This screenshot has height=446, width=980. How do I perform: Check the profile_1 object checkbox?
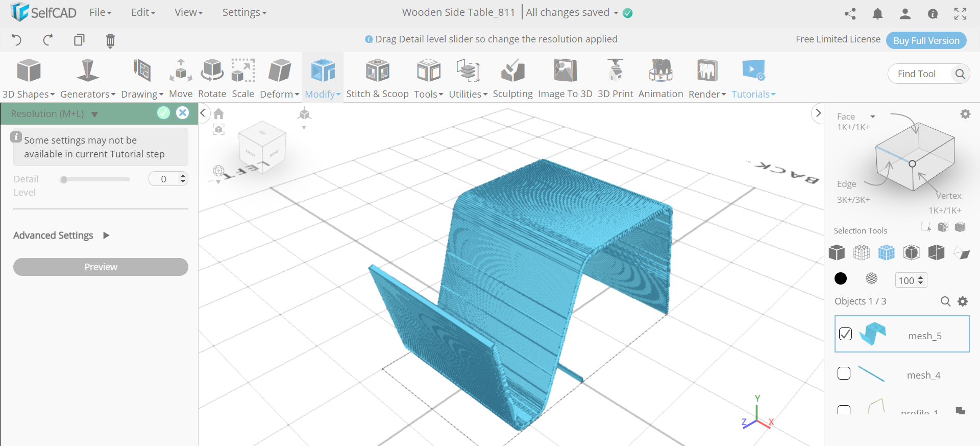click(x=844, y=410)
